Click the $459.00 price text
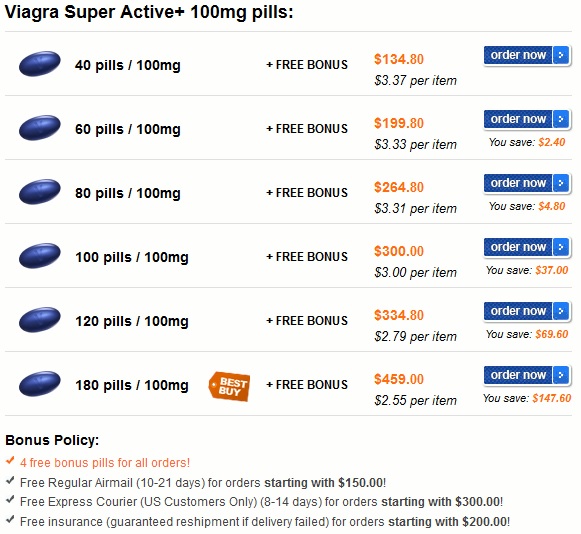 point(399,379)
